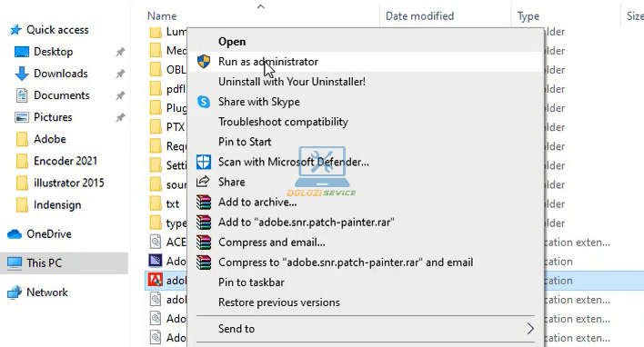Select Share with Skype
This screenshot has height=347, width=644.
[259, 102]
